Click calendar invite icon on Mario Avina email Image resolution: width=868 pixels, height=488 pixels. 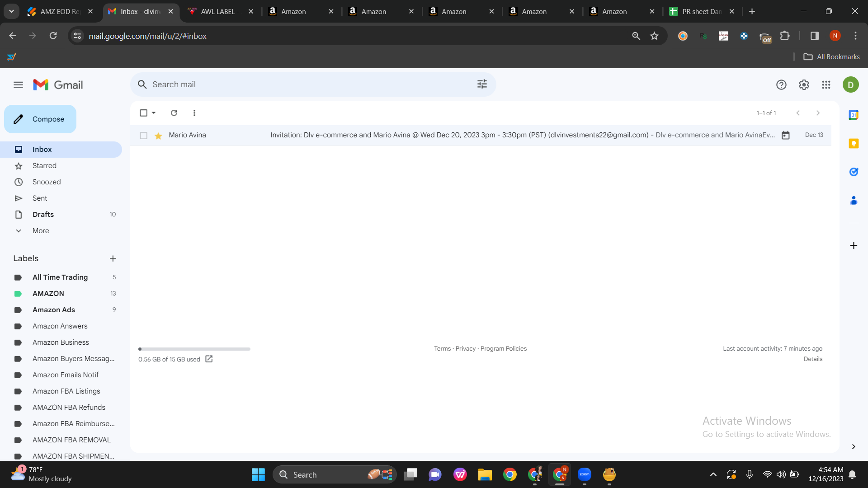pyautogui.click(x=786, y=135)
